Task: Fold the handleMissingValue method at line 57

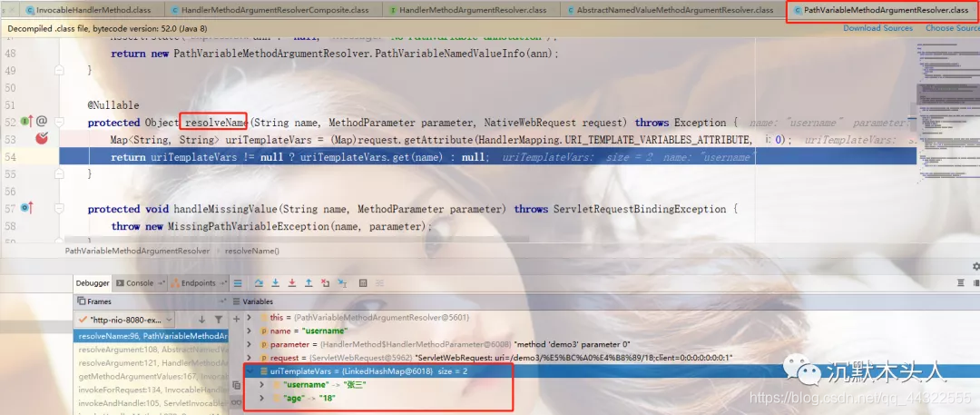Action: click(59, 209)
